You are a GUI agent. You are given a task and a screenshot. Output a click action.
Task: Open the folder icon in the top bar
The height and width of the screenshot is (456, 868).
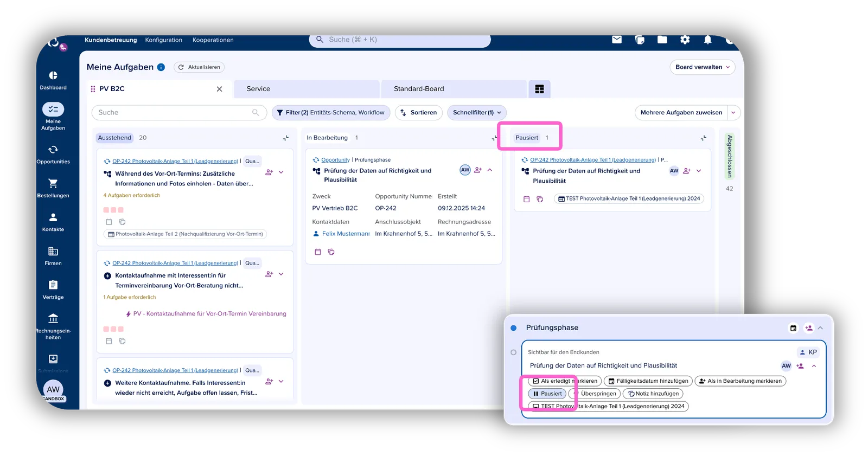[662, 40]
